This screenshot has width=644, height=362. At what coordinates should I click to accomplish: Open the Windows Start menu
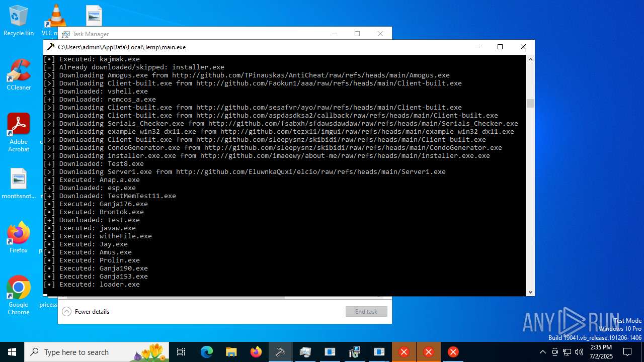12,352
